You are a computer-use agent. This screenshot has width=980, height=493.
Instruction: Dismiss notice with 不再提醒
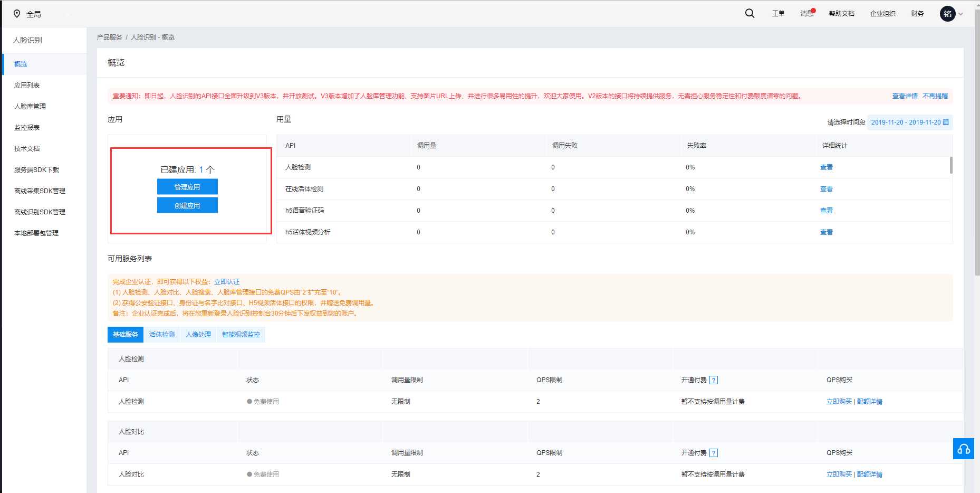coord(935,96)
